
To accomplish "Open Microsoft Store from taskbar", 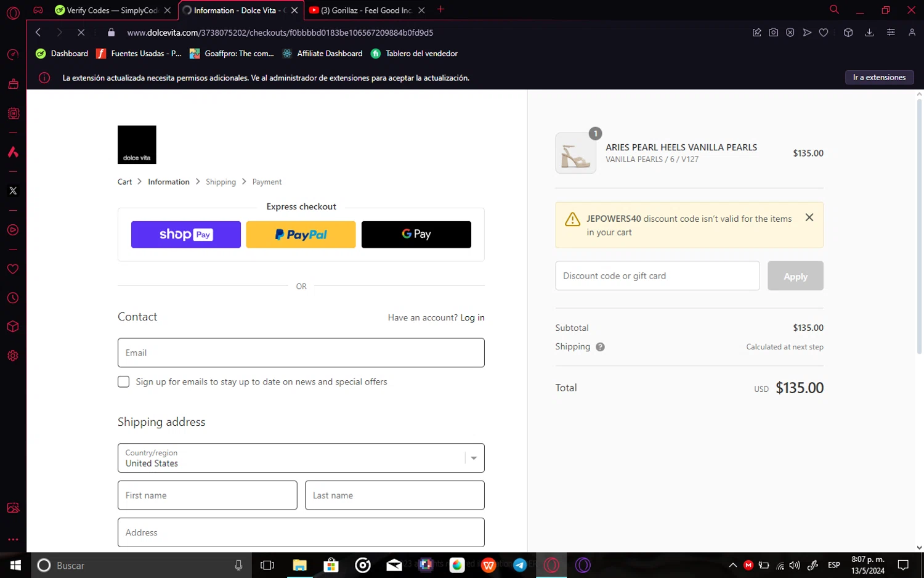I will coord(331,565).
